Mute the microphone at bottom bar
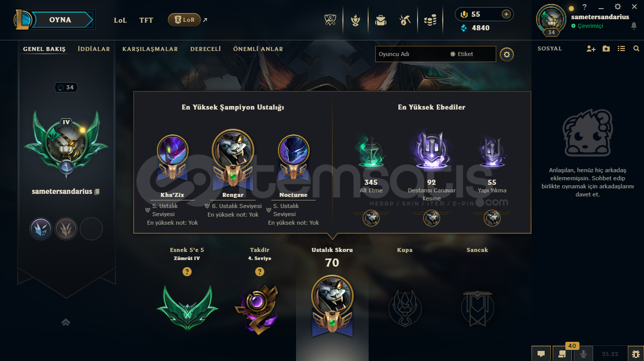Screen dimensions: 644x361 pos(583,354)
